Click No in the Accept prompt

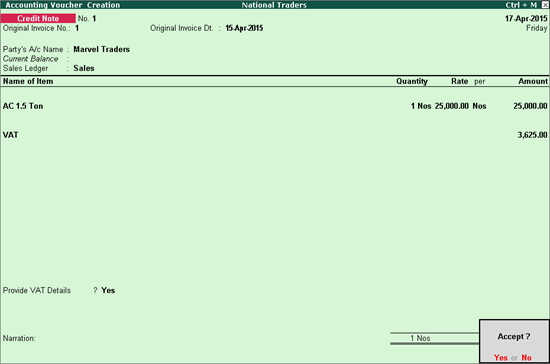pos(526,357)
